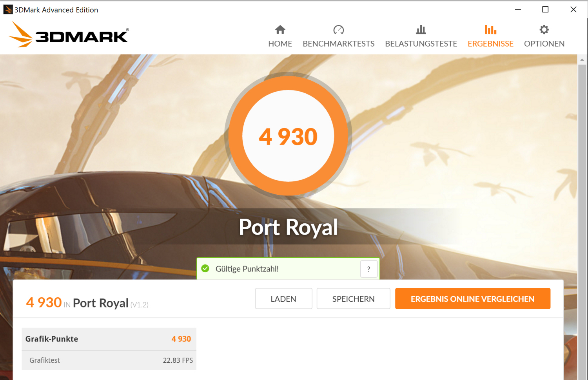
Task: Click the LADEN button
Action: coord(283,299)
